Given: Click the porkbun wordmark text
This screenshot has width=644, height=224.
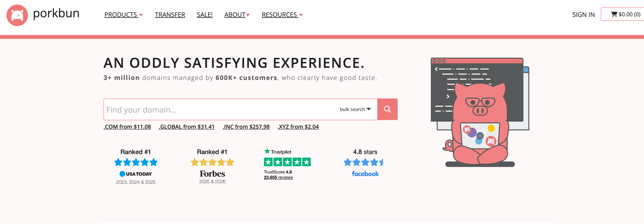Looking at the screenshot, I should point(56,13).
